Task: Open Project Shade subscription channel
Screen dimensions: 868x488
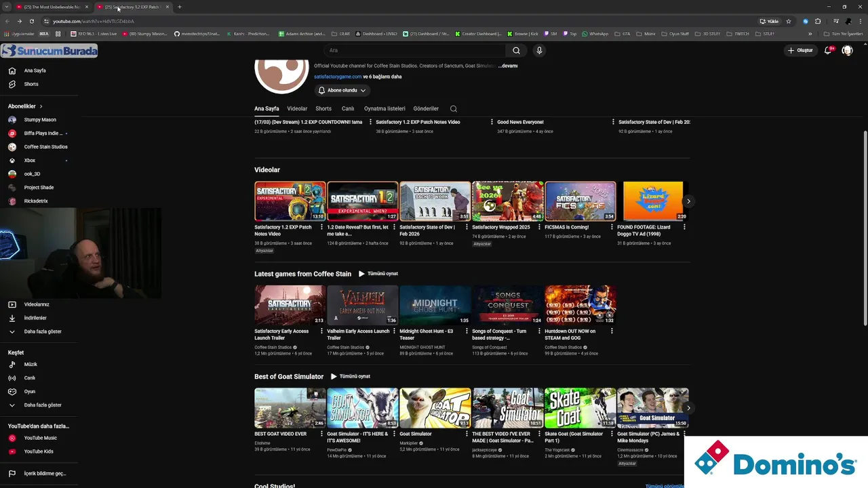Action: pyautogui.click(x=39, y=187)
